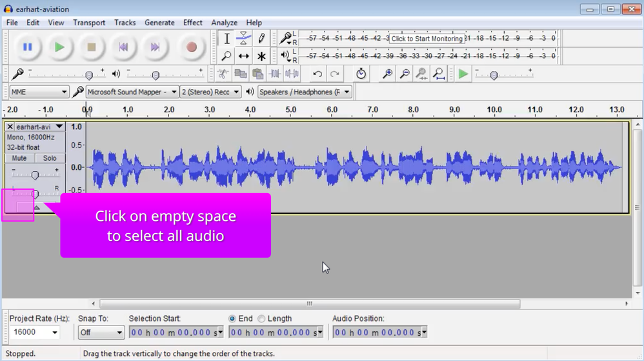
Task: Select the Envelope tool
Action: pos(243,38)
